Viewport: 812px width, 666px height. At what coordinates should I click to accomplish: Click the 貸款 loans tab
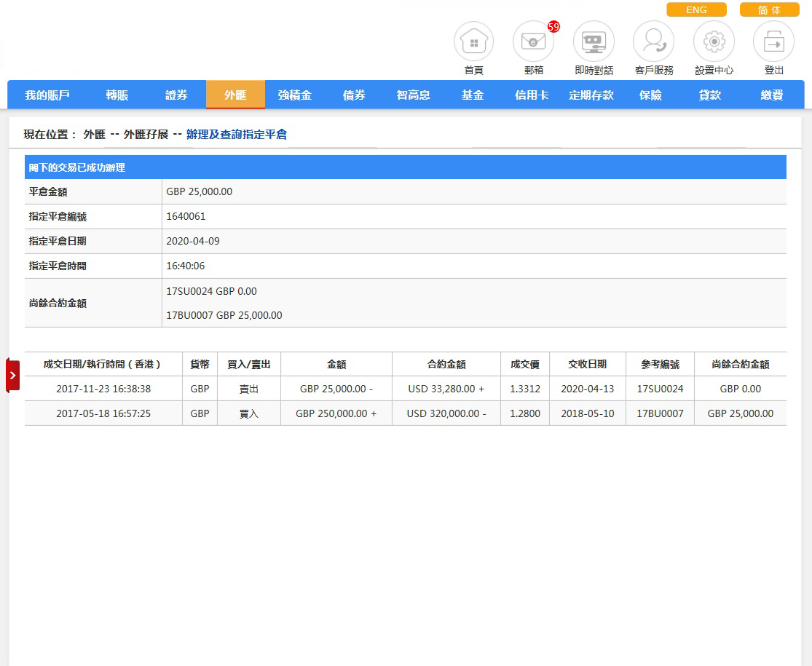pyautogui.click(x=709, y=95)
